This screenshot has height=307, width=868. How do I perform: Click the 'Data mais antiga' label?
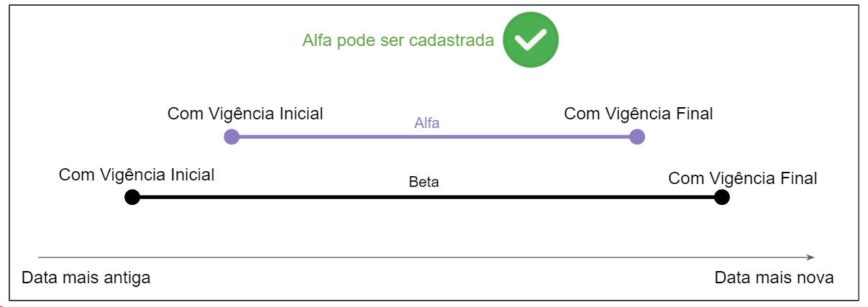click(86, 278)
